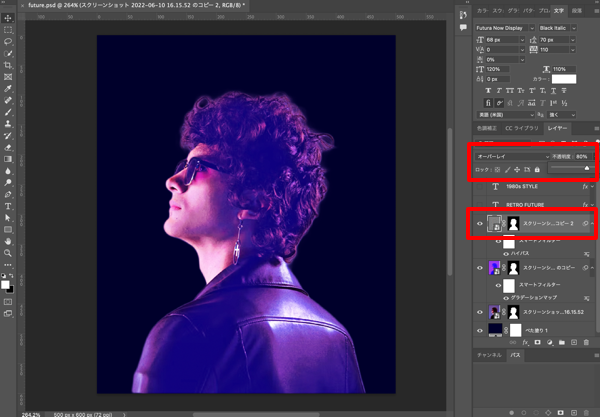The image size is (600, 417).
Task: Show the 1980s STYLE text layer
Action: point(480,187)
